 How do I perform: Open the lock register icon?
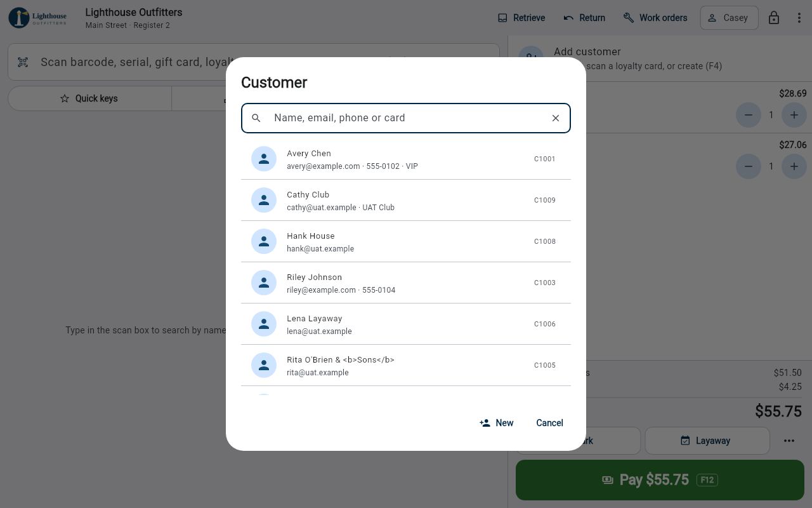[x=774, y=18]
